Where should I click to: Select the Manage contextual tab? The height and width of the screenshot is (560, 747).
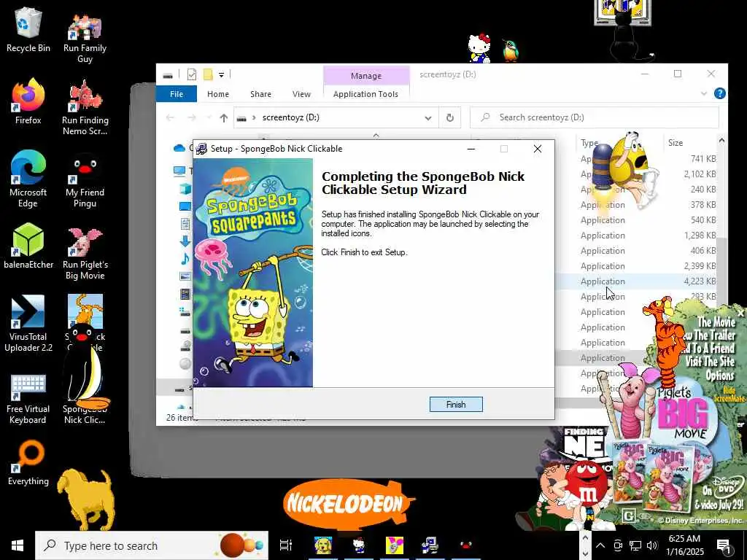[x=366, y=76]
